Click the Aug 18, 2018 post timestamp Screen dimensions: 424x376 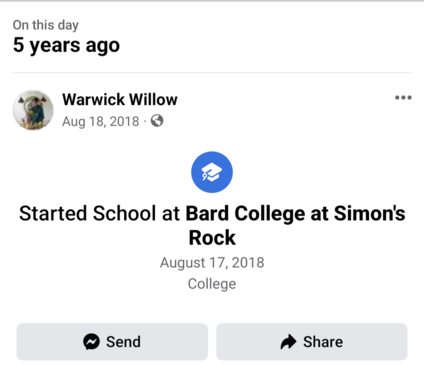(100, 121)
